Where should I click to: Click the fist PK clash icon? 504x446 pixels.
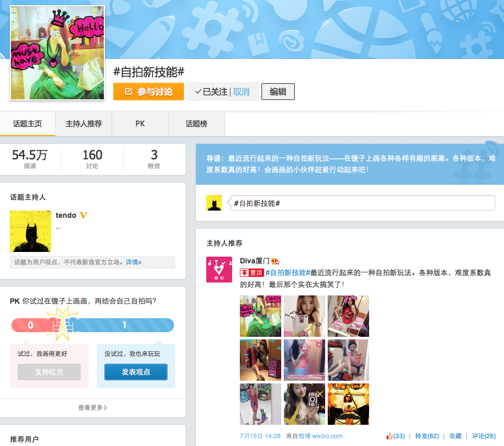pyautogui.click(x=61, y=325)
